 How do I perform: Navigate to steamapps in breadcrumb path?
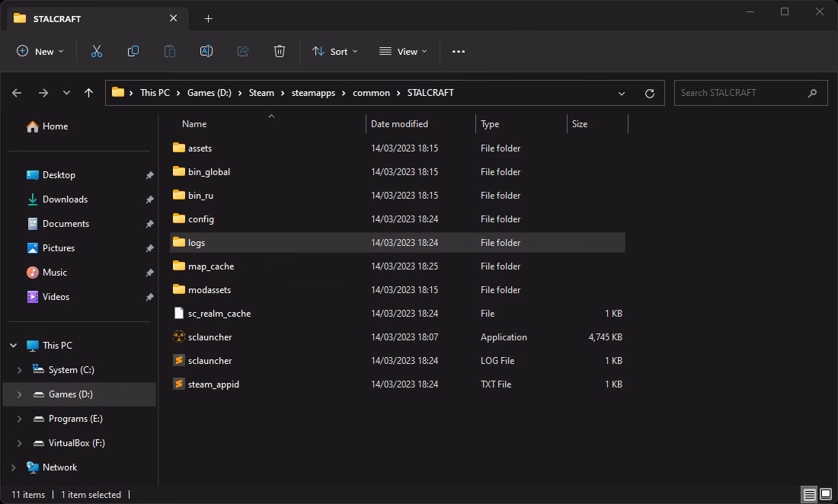(313, 93)
